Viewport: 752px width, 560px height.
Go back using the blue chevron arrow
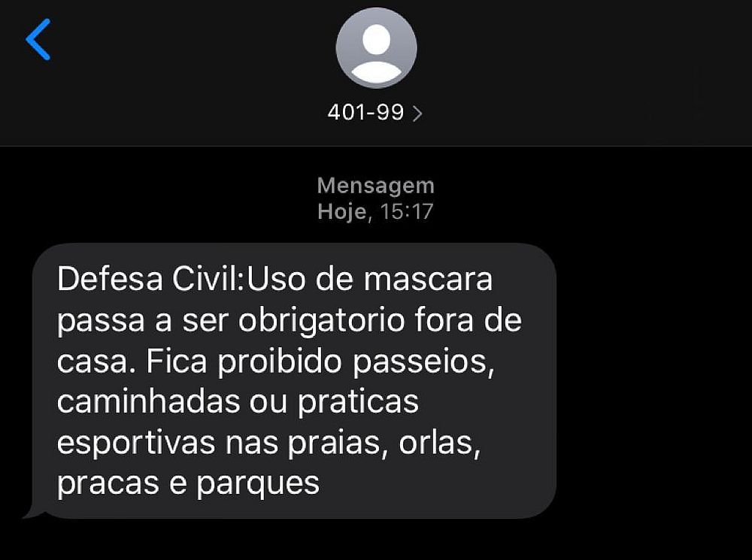pyautogui.click(x=38, y=39)
